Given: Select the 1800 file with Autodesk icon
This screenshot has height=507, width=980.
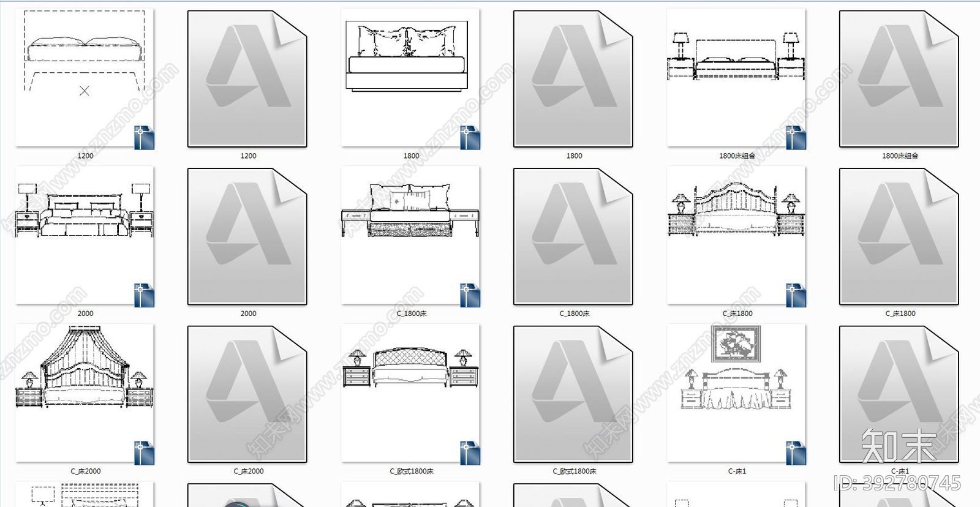Looking at the screenshot, I should click(573, 78).
